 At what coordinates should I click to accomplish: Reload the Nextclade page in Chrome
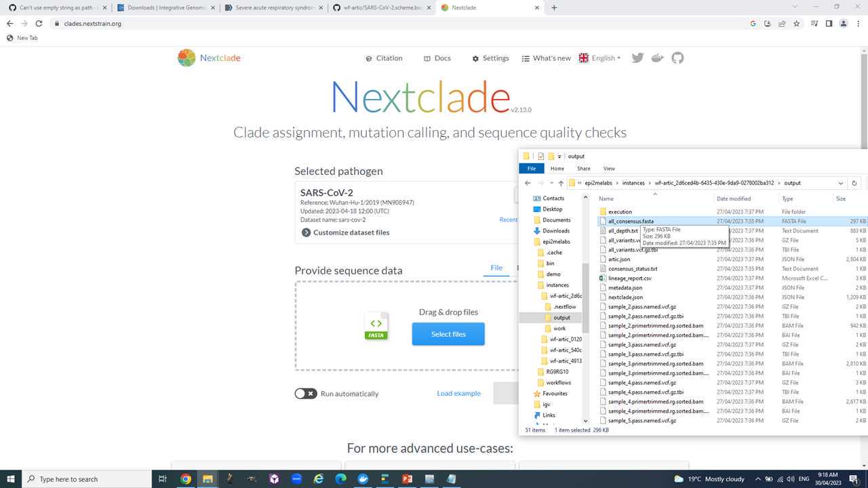coord(39,24)
